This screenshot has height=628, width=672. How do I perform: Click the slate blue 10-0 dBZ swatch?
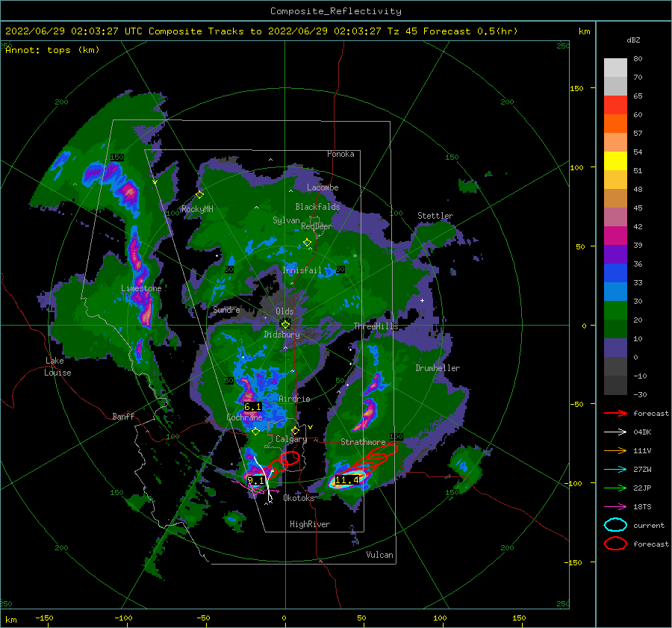click(615, 348)
